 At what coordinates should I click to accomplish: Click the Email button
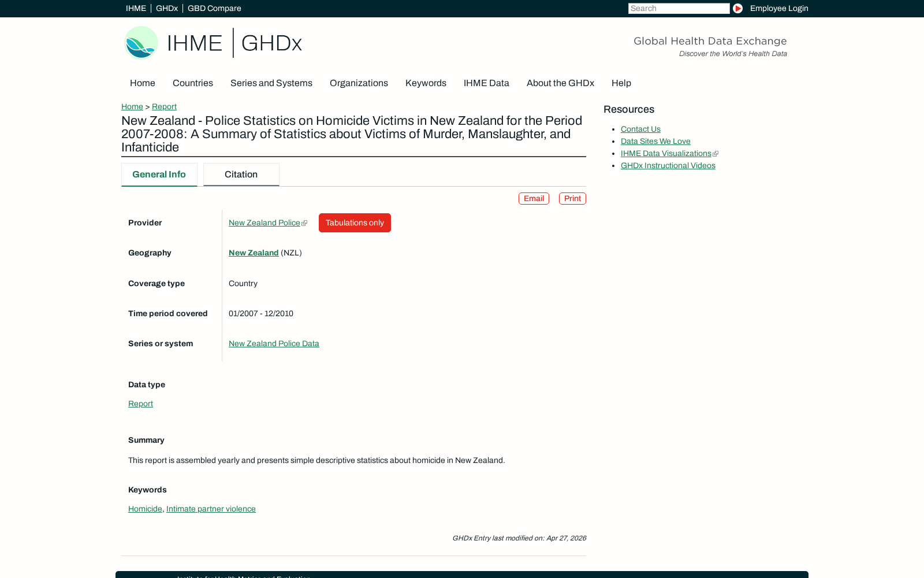click(534, 198)
